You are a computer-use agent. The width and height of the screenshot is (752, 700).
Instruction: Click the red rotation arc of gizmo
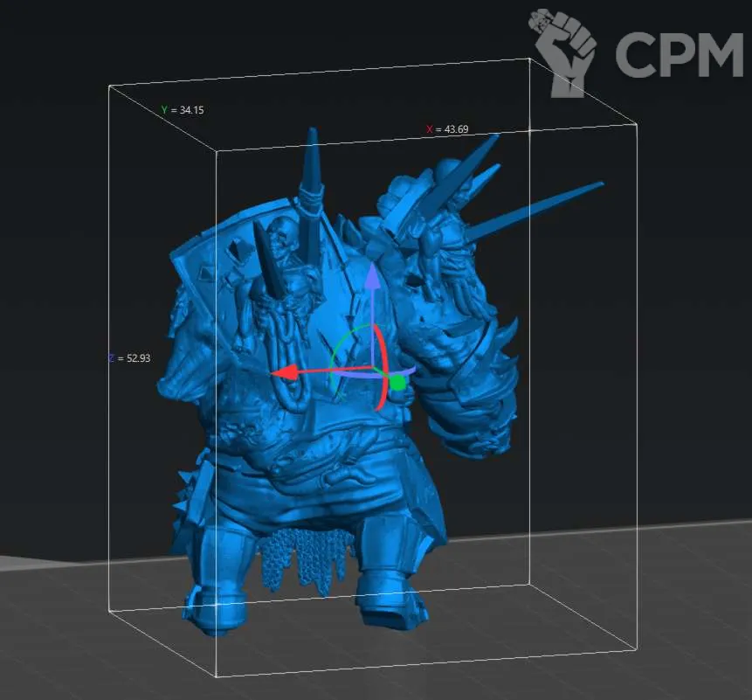click(383, 367)
